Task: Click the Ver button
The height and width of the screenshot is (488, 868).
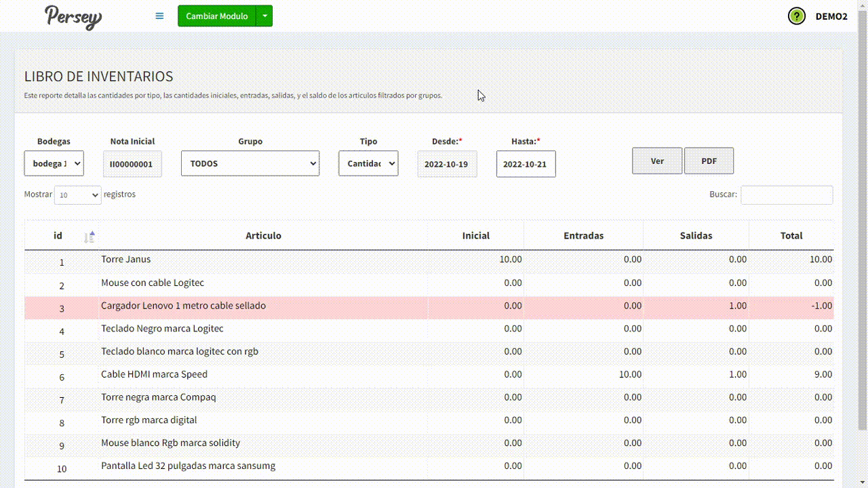Action: tap(657, 161)
